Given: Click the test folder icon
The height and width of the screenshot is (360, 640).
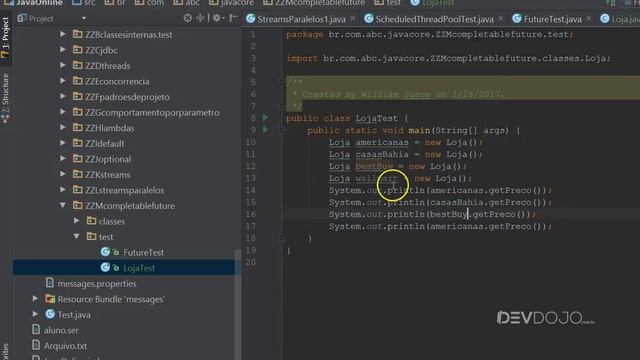Looking at the screenshot, I should 91,236.
